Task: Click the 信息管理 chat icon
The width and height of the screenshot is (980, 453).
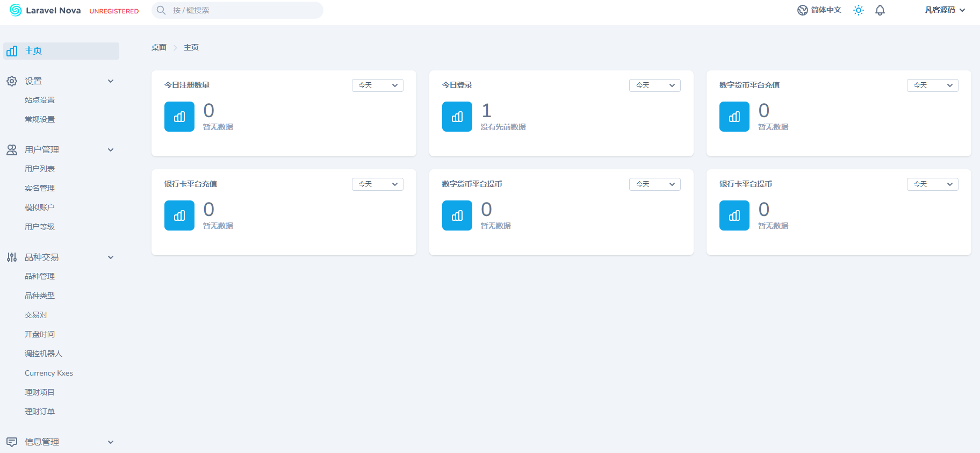Action: (x=12, y=442)
